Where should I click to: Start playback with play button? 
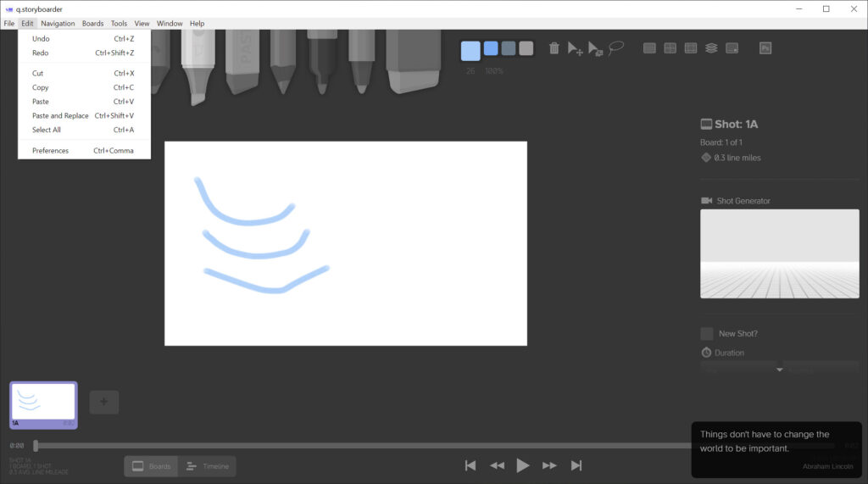point(522,465)
